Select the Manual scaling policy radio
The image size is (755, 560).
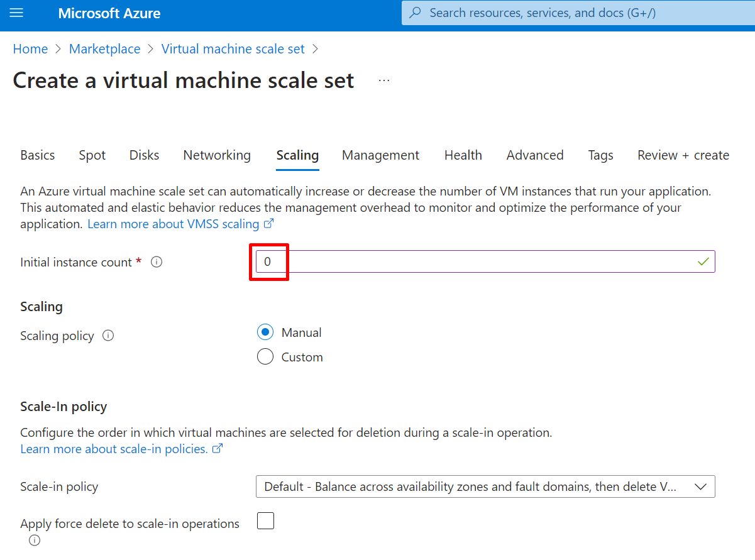coord(265,332)
